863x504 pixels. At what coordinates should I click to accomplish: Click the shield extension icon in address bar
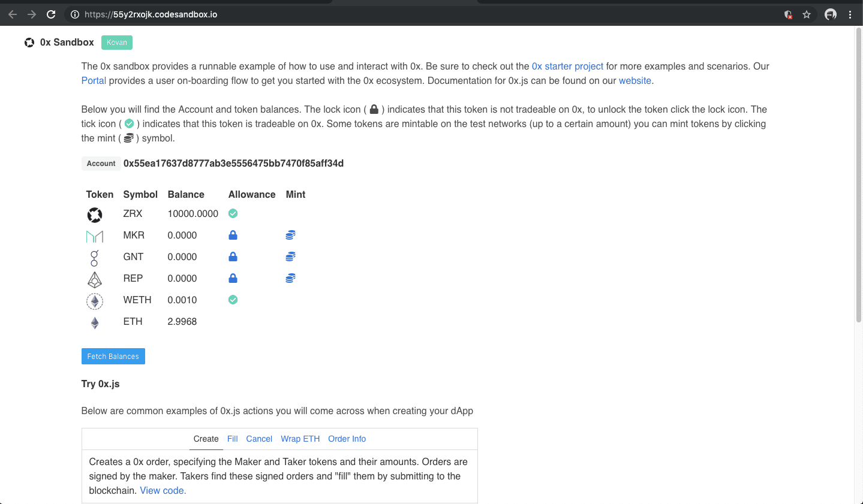(x=788, y=14)
